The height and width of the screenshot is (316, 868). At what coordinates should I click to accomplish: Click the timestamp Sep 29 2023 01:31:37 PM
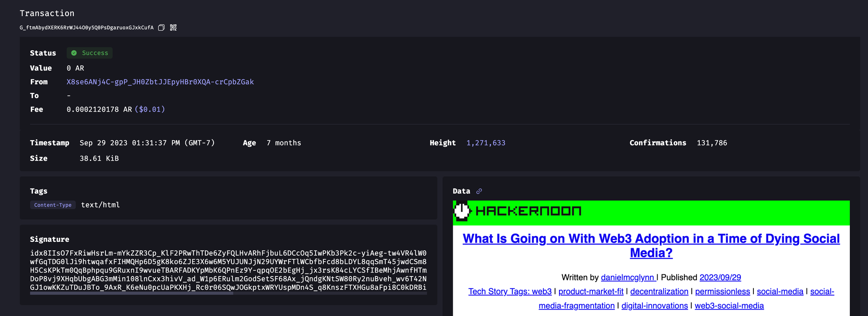click(x=147, y=143)
